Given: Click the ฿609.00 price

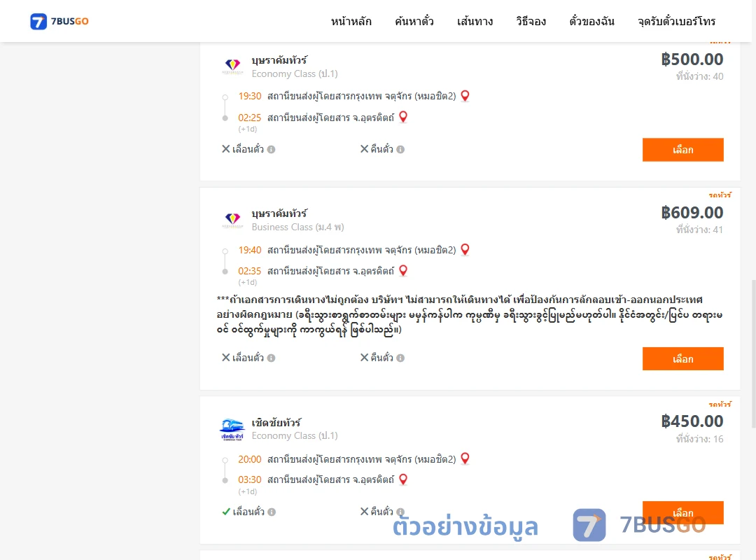Looking at the screenshot, I should point(692,213).
